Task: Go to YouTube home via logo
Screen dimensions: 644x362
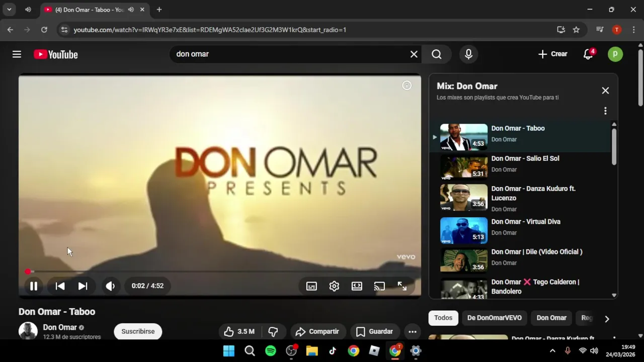Action: [x=56, y=54]
